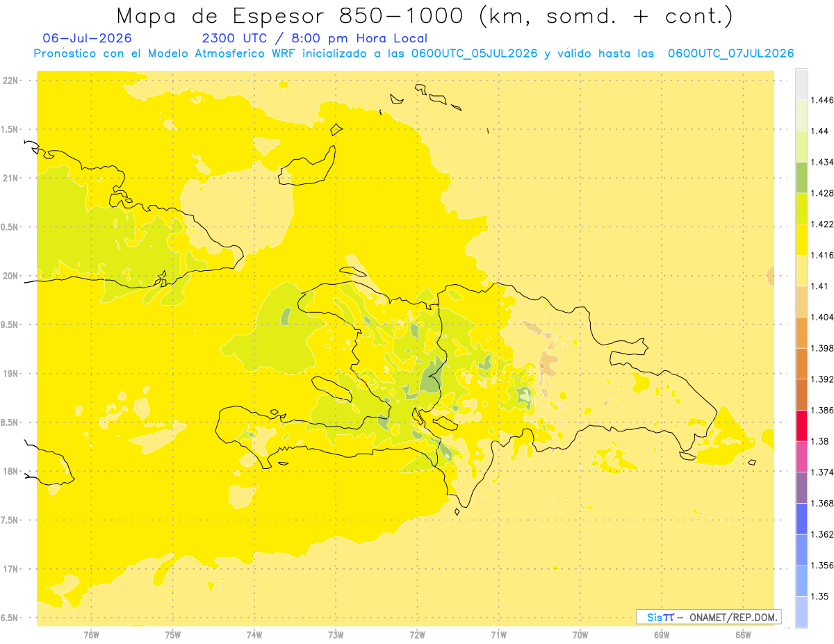
Task: Click the "76W" longitude label
Action: pyautogui.click(x=91, y=635)
